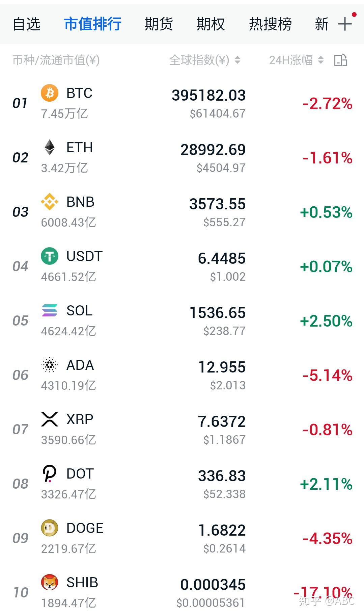Screen dimensions: 364x616
Task: Tap the Cardano ADA icon
Action: [50, 365]
